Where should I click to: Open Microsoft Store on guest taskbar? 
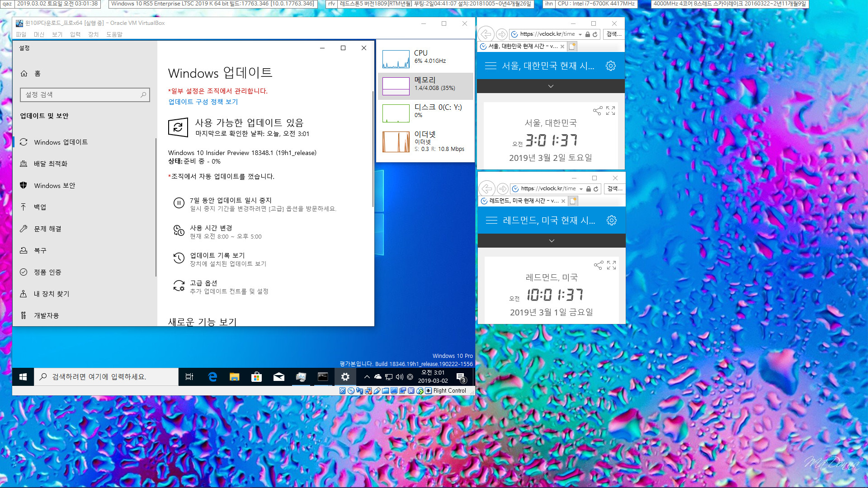point(256,377)
